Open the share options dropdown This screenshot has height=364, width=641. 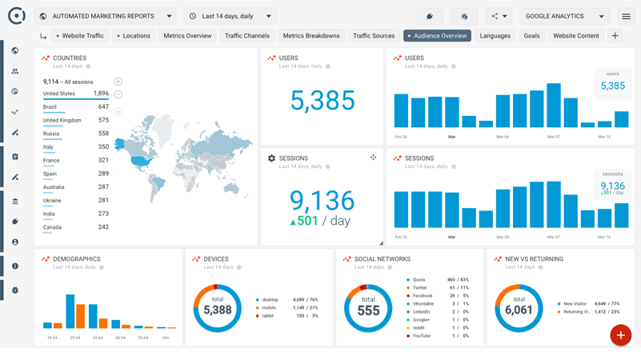499,16
